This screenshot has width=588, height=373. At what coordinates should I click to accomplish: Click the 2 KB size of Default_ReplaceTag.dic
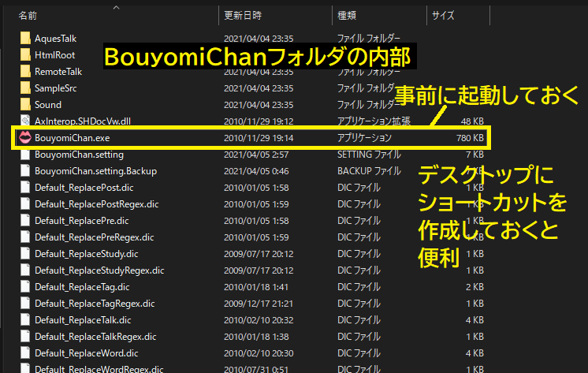[474, 287]
